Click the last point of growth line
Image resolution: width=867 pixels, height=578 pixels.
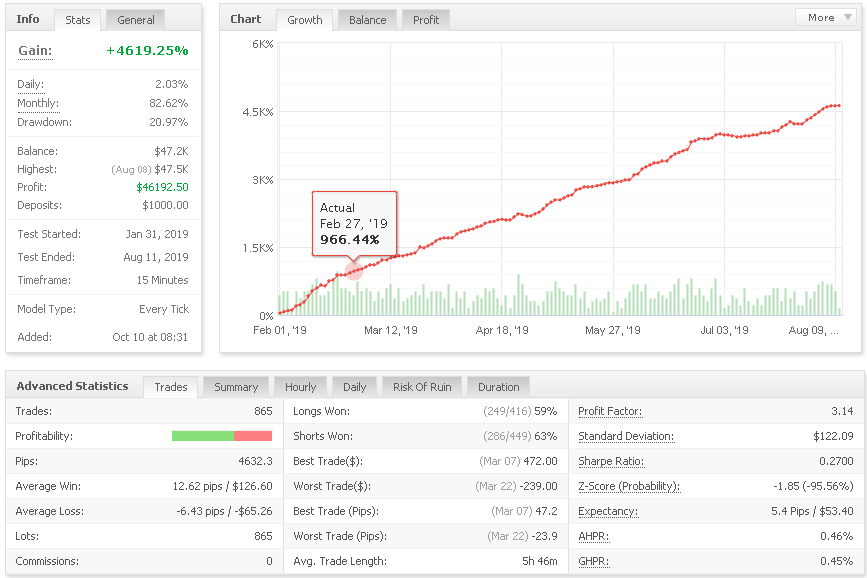(839, 106)
